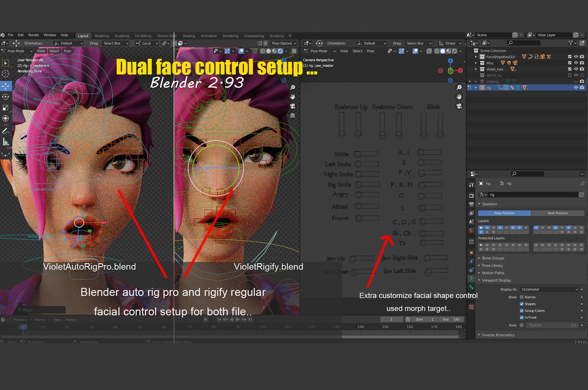
Task: Toggle camera view in left viewport
Action: click(x=293, y=106)
